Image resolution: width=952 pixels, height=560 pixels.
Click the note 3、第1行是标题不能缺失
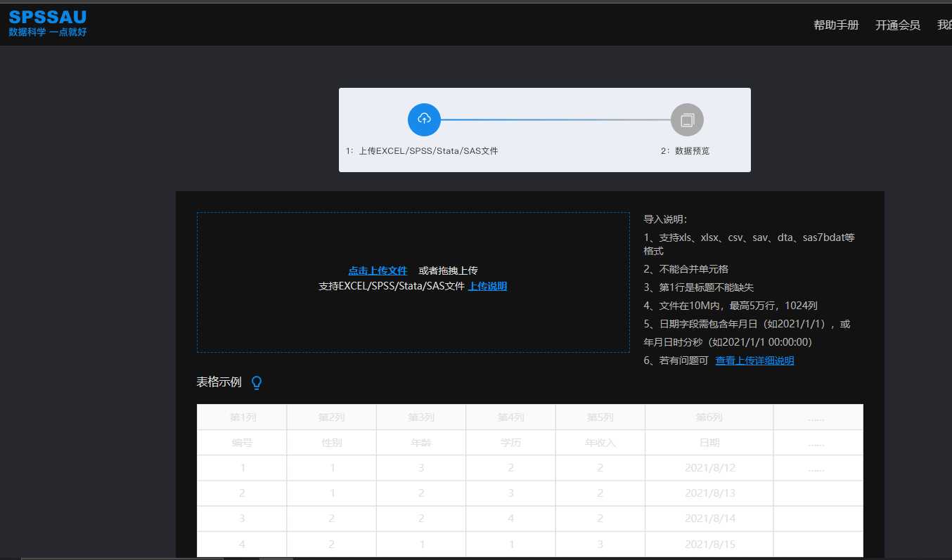point(699,287)
